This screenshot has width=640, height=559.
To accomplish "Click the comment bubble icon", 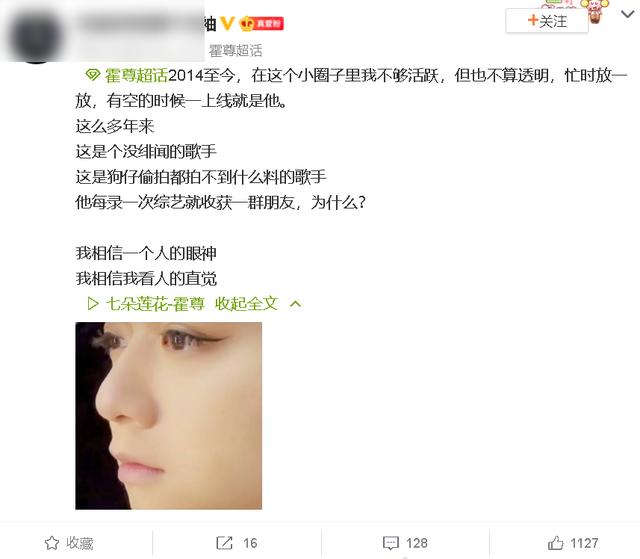I will 391,543.
